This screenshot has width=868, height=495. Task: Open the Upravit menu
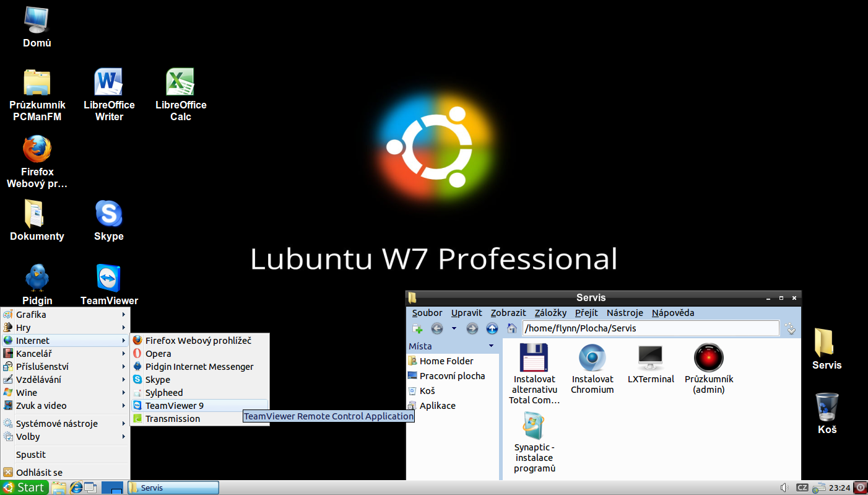pos(467,313)
